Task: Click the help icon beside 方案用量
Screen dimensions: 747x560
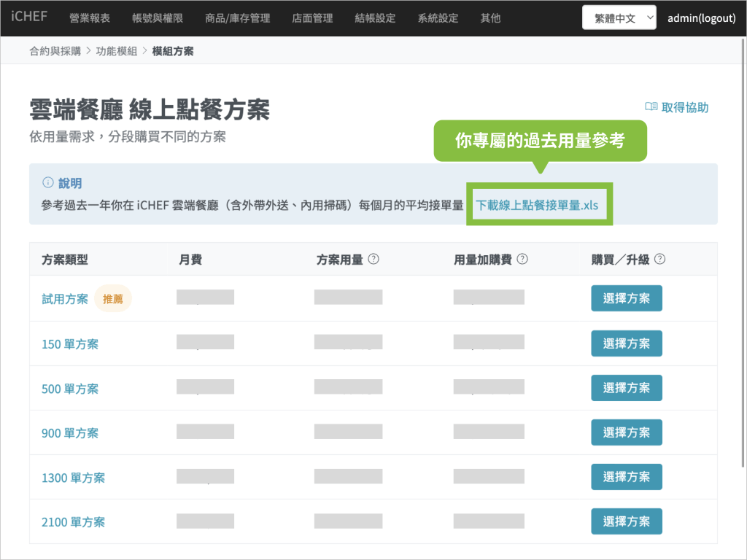Action: click(x=373, y=259)
